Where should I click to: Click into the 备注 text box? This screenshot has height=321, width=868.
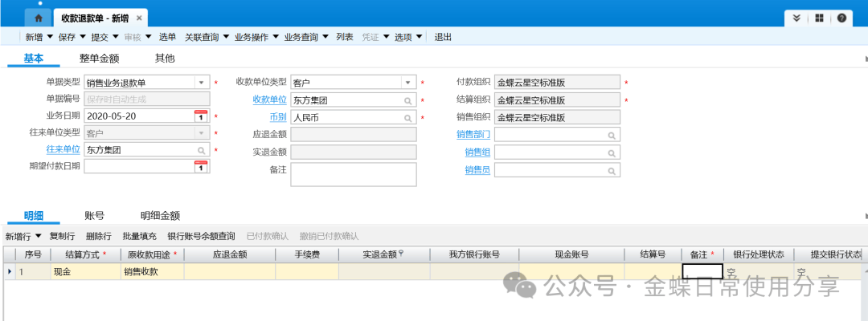click(353, 174)
